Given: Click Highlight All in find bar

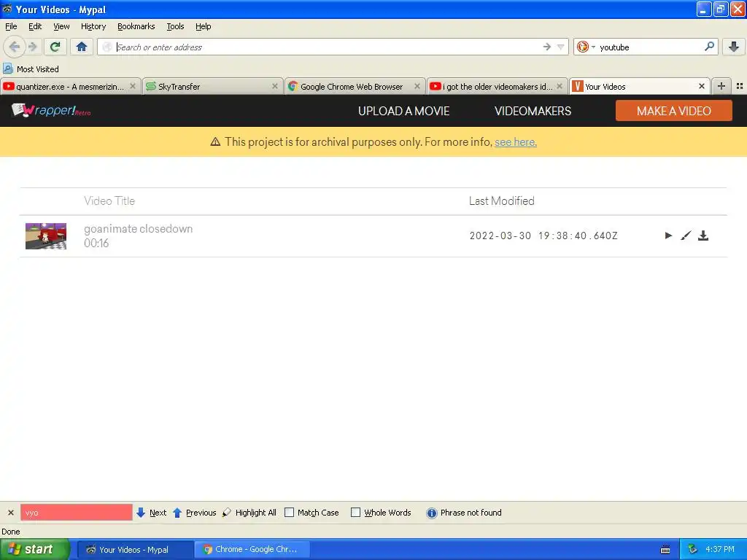Looking at the screenshot, I should pos(249,513).
